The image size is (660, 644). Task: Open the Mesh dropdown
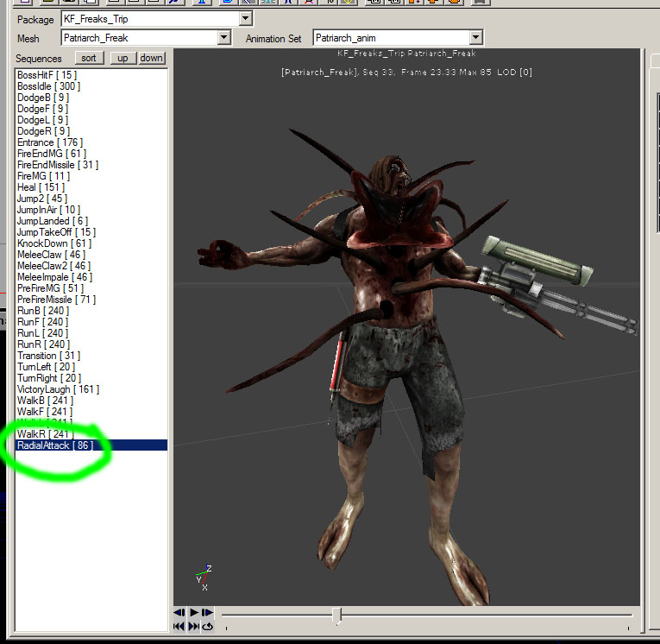(x=224, y=37)
